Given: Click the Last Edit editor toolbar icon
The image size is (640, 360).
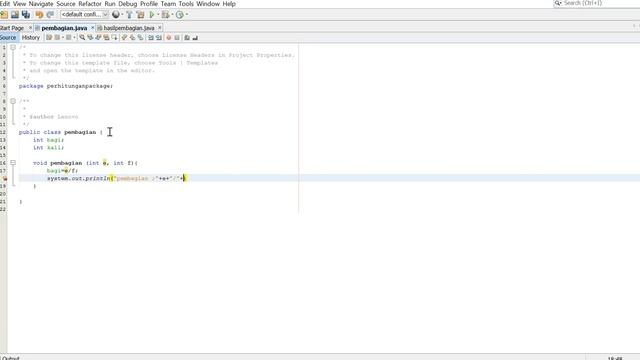Looking at the screenshot, I should pyautogui.click(x=49, y=38).
